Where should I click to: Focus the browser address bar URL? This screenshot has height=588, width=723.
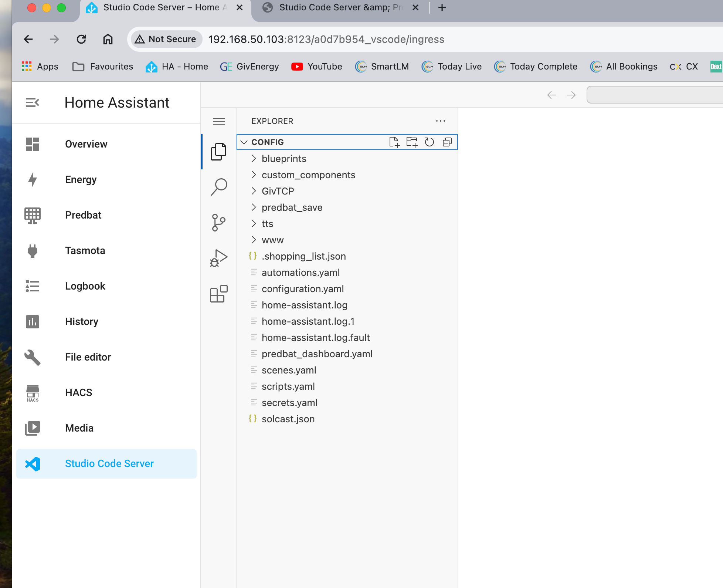coord(326,39)
